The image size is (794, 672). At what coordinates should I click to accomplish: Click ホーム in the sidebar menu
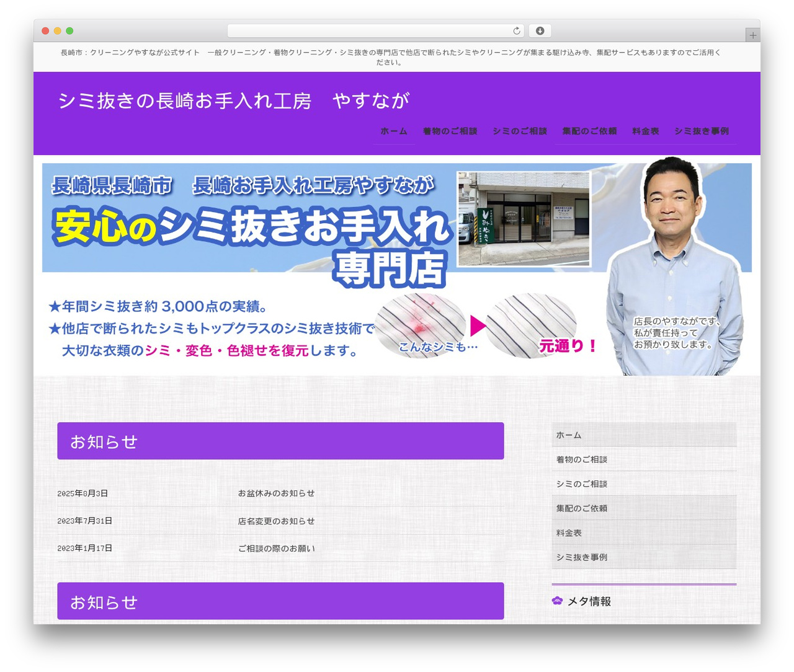644,435
